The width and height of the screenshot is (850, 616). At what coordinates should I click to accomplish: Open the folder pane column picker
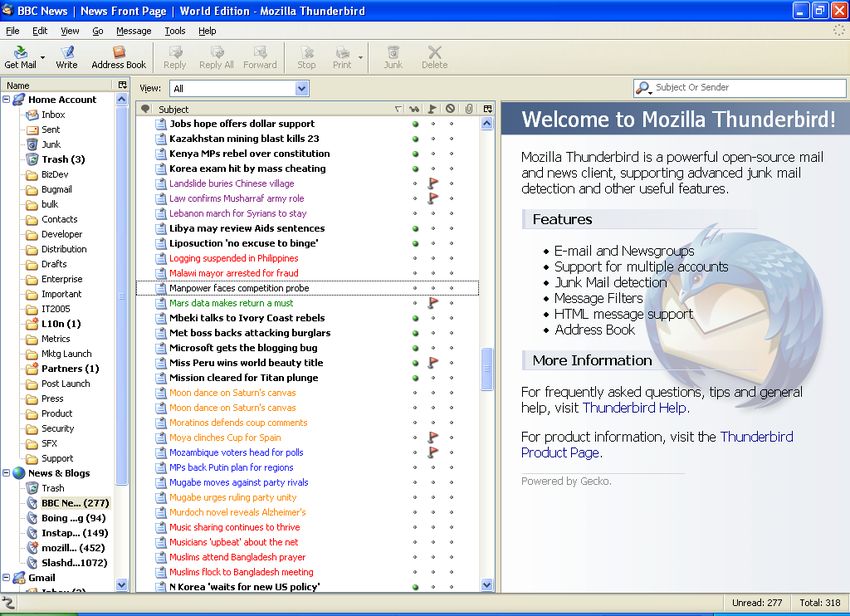(x=123, y=85)
